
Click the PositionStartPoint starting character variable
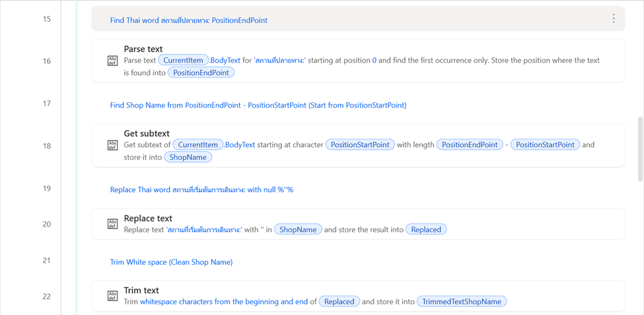coord(360,145)
